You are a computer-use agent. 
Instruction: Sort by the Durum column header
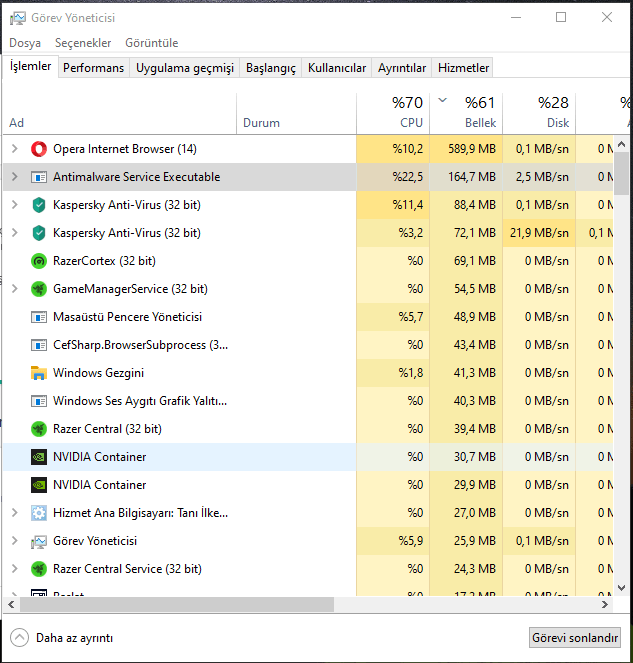click(296, 113)
